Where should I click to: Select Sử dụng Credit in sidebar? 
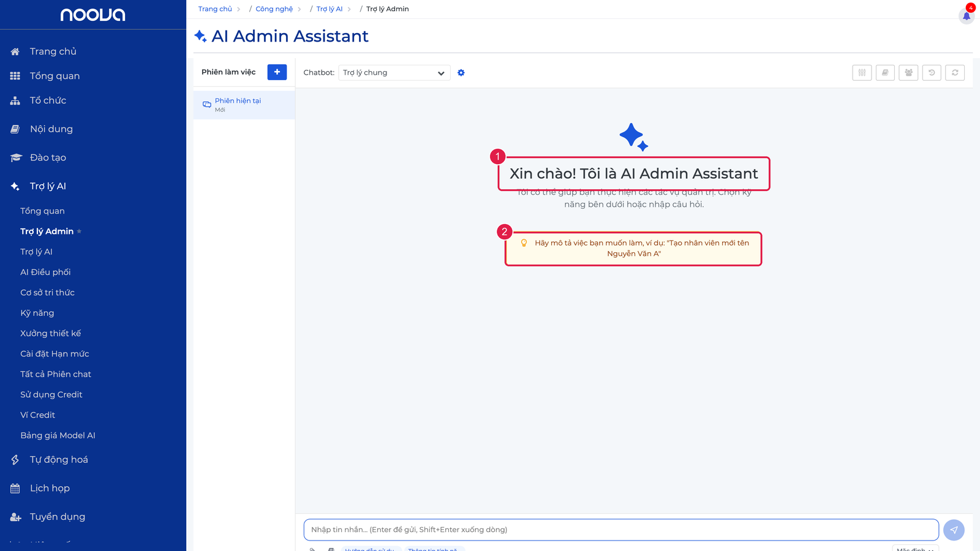pyautogui.click(x=51, y=395)
